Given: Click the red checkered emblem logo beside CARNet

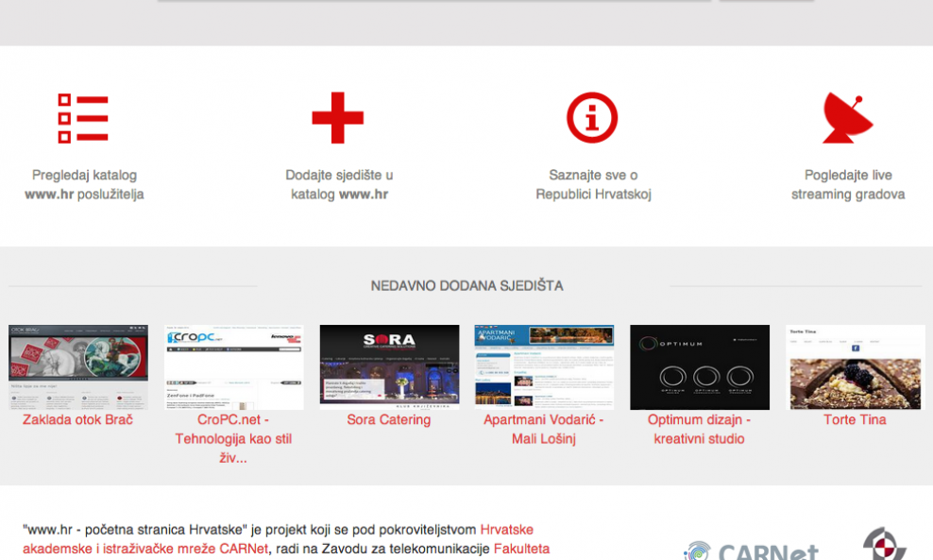Looking at the screenshot, I should 884,543.
